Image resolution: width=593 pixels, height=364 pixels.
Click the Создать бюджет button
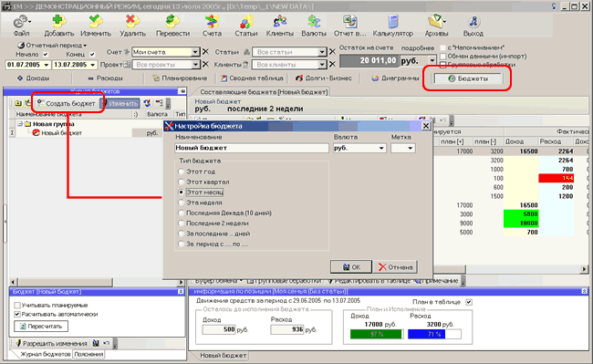coord(67,103)
